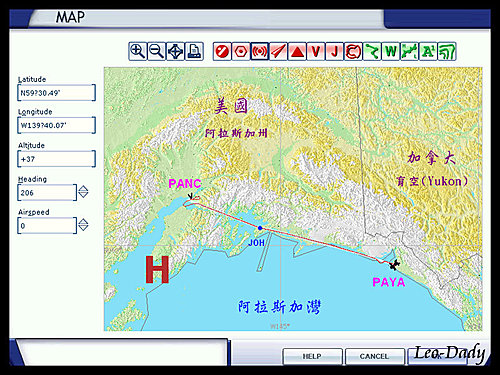This screenshot has height=375, width=500.
Task: Toggle the green flight plan route icon
Action: coord(372,51)
